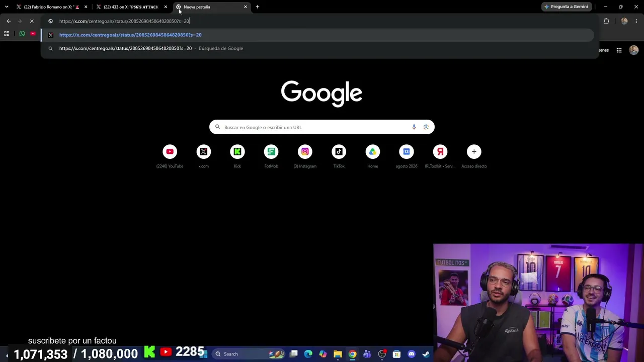644x362 pixels.
Task: Open the Chrome extensions puzzle icon
Action: coord(606,21)
